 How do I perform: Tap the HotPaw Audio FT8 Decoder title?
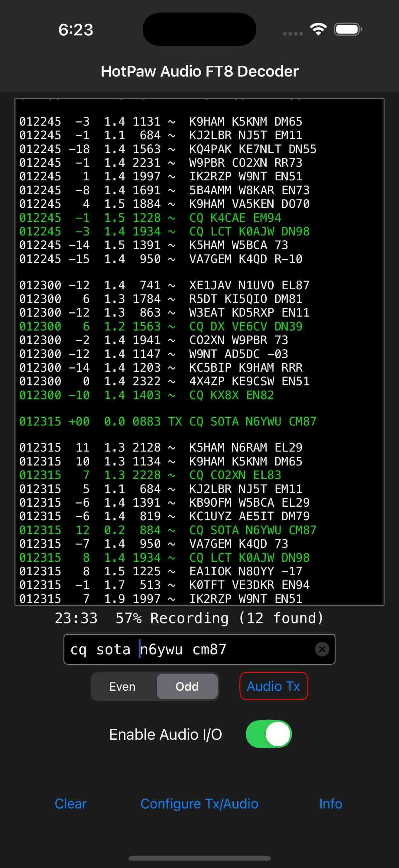[x=199, y=71]
